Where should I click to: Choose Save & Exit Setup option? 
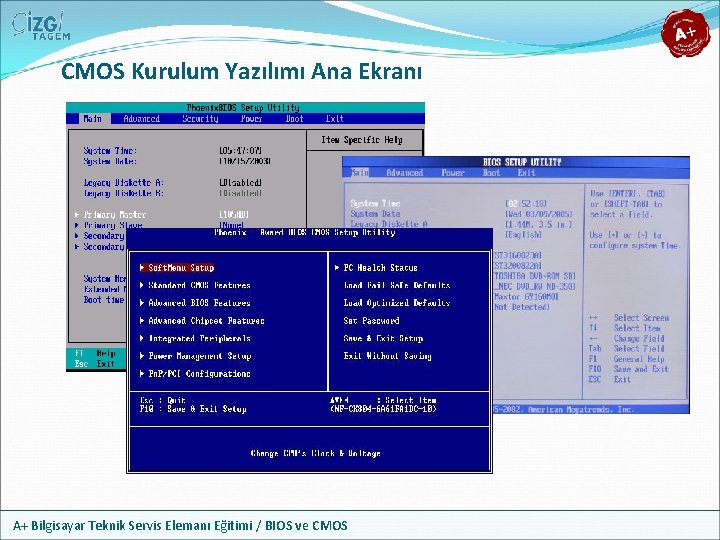click(x=383, y=338)
